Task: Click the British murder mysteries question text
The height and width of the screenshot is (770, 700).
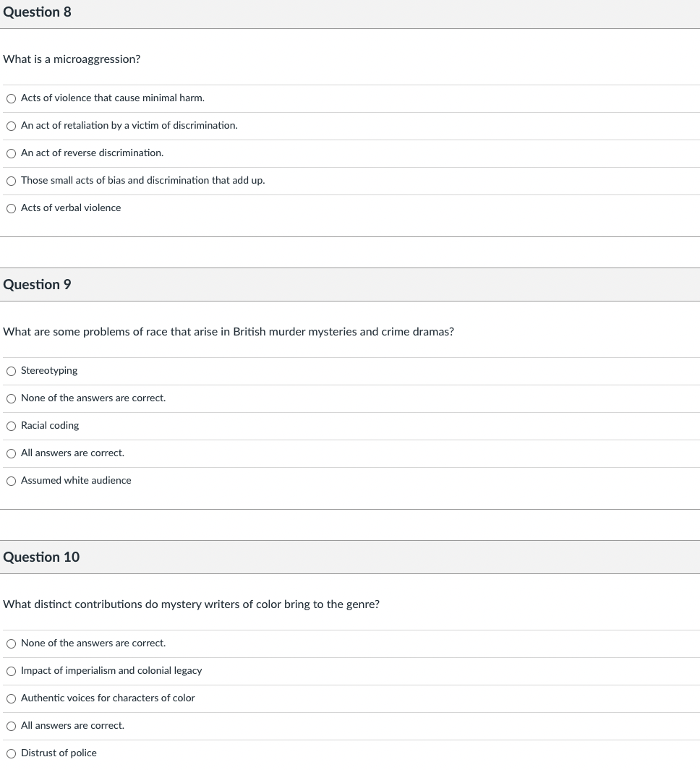Action: coord(229,332)
